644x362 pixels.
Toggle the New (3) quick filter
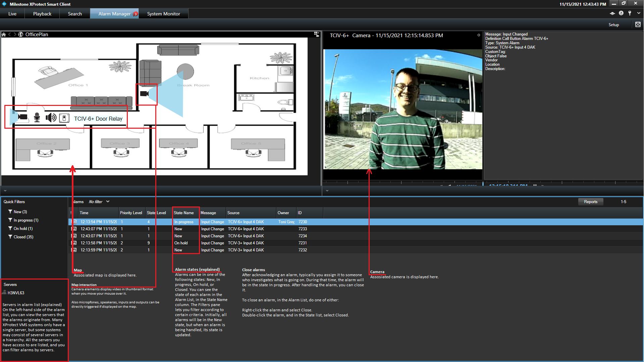pos(20,212)
